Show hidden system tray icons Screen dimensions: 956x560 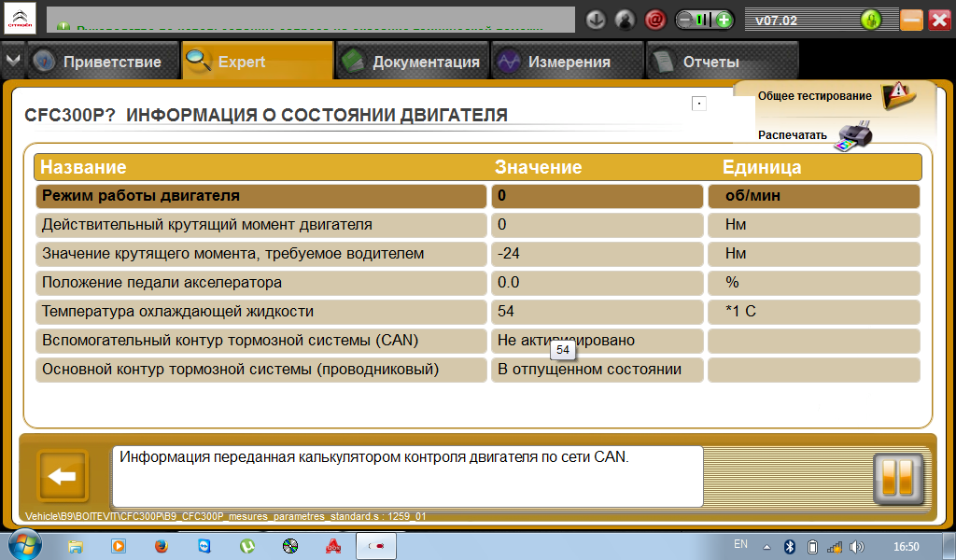tap(767, 547)
